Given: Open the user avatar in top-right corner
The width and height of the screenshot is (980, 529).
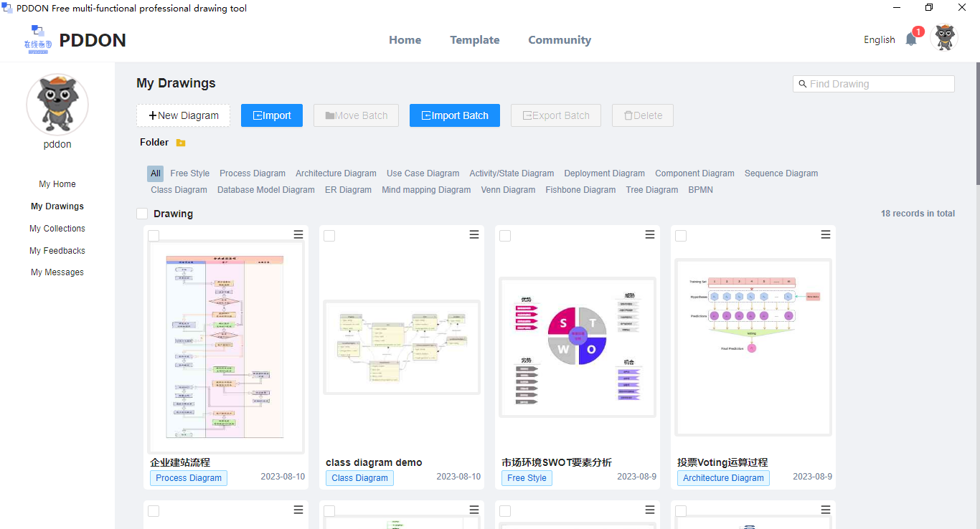Looking at the screenshot, I should click(943, 38).
